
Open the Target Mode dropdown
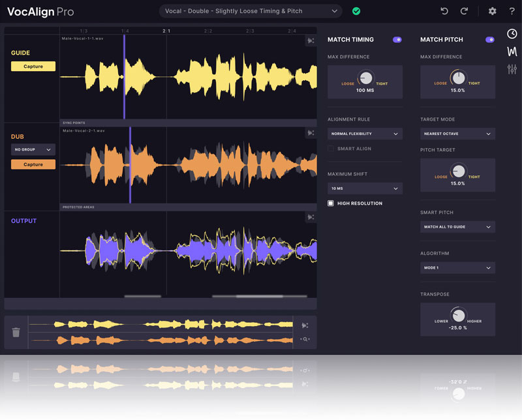457,134
